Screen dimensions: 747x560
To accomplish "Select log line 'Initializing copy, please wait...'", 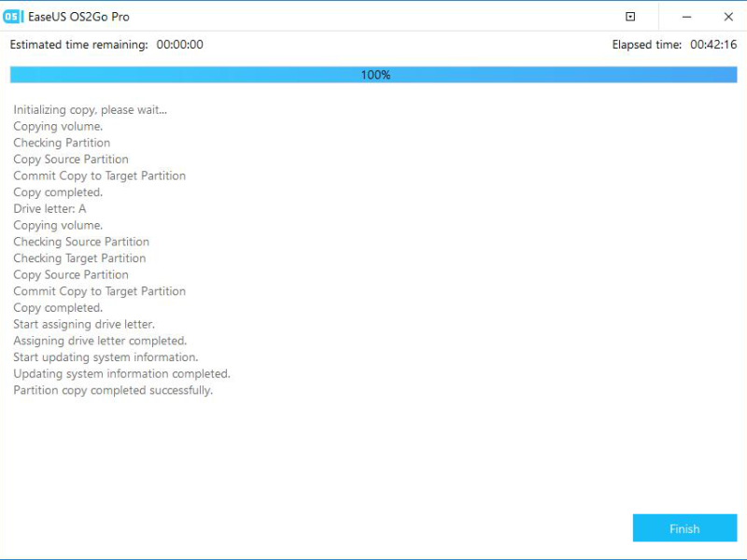I will click(x=90, y=110).
